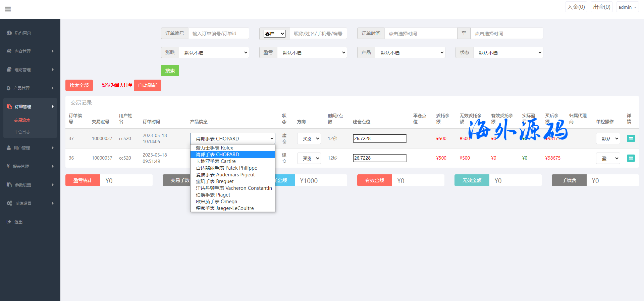644x301 pixels.
Task: Choose 欧米茄手表 Omega option
Action: [x=217, y=202]
